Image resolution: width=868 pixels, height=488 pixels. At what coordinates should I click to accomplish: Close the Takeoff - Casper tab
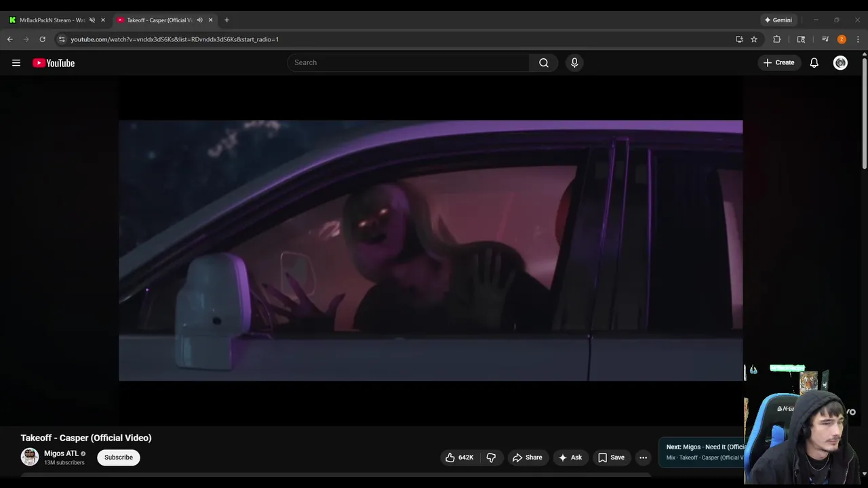(x=210, y=20)
